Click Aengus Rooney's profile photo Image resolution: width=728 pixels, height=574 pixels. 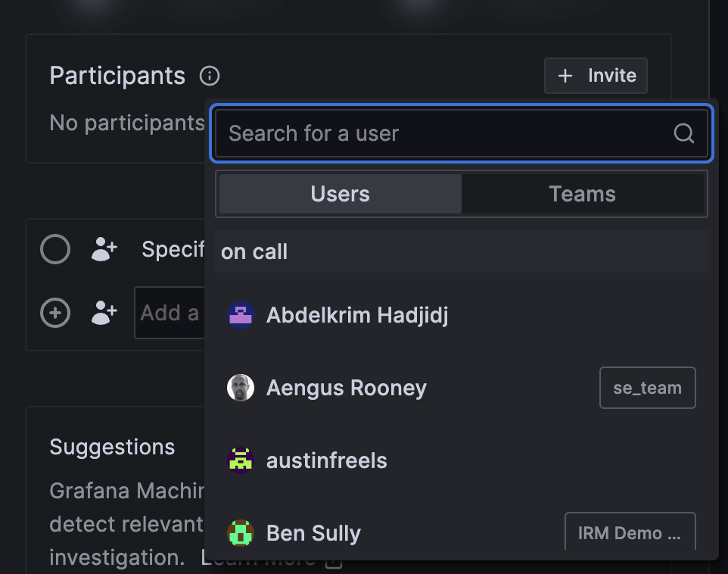point(241,388)
